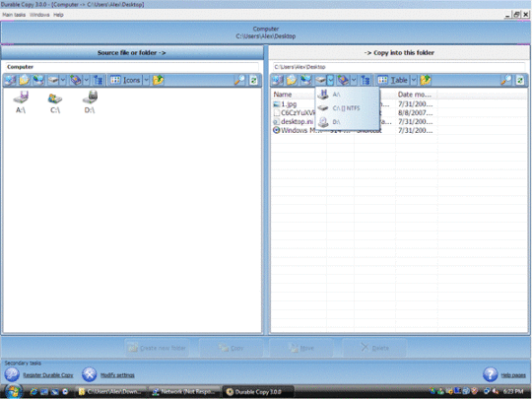Select the D:\ drive icon in source pane
Screen dimensions: 532x399
point(90,101)
